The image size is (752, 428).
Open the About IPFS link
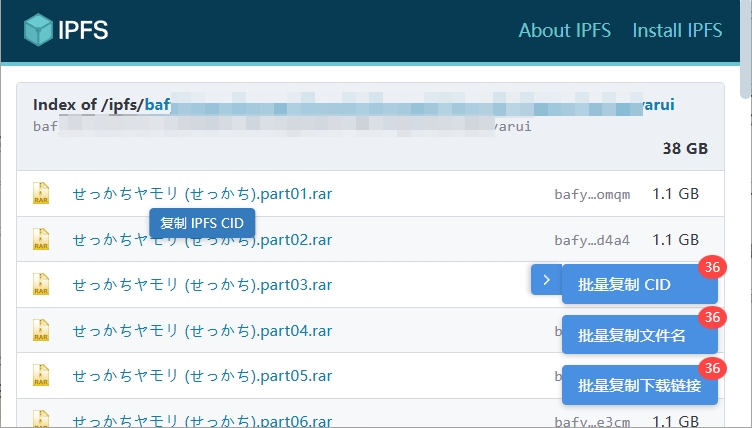564,30
